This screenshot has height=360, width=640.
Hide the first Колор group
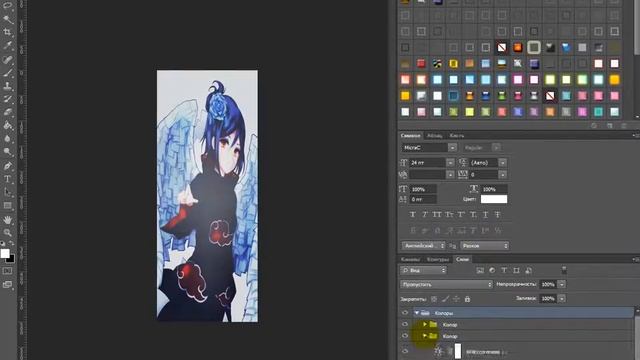coord(405,324)
